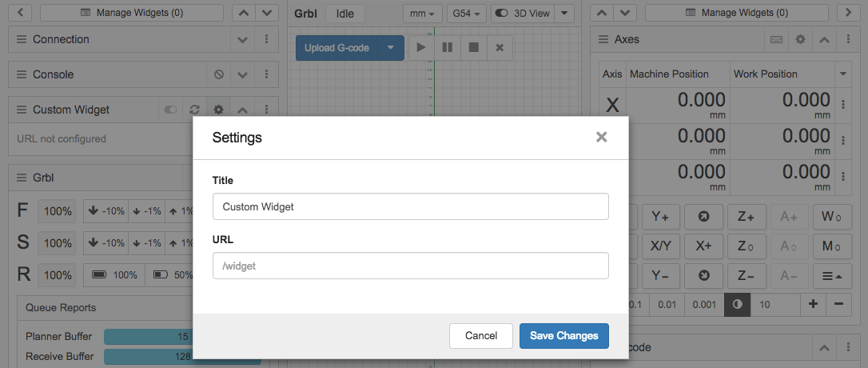The height and width of the screenshot is (368, 868).
Task: Toggle the Custom Widget switch
Action: (x=170, y=110)
